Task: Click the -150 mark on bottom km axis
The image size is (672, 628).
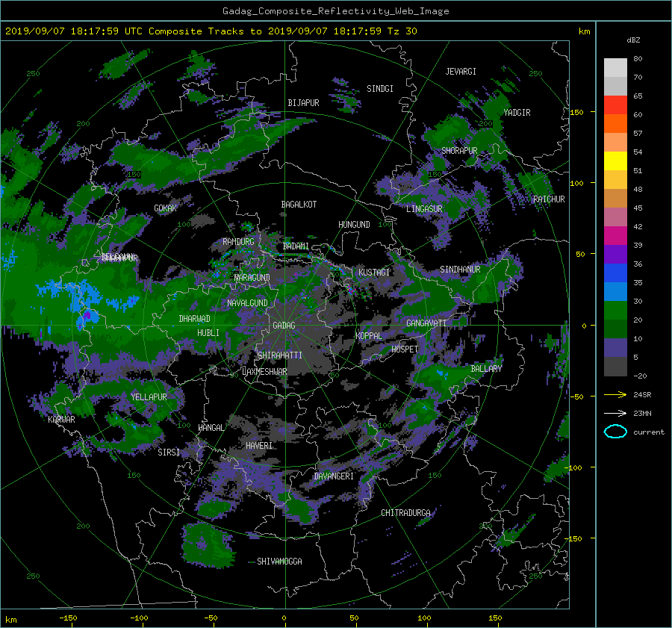Action: click(x=68, y=618)
